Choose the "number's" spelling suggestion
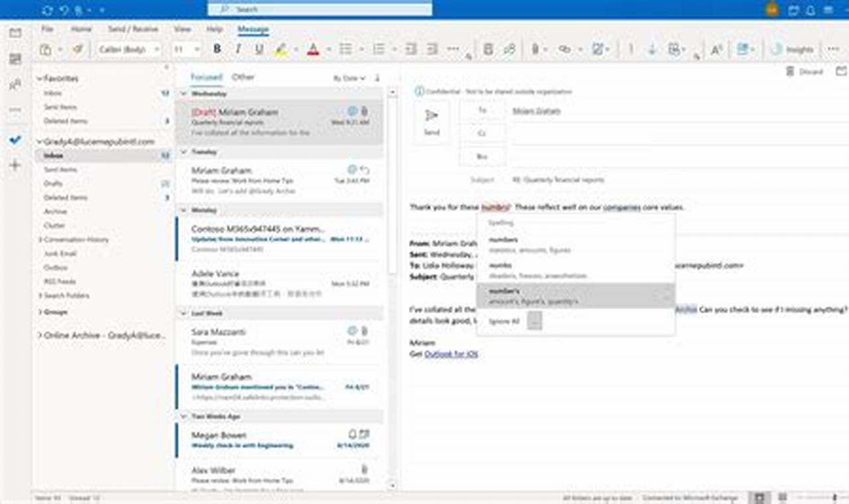849x504 pixels. pos(576,296)
